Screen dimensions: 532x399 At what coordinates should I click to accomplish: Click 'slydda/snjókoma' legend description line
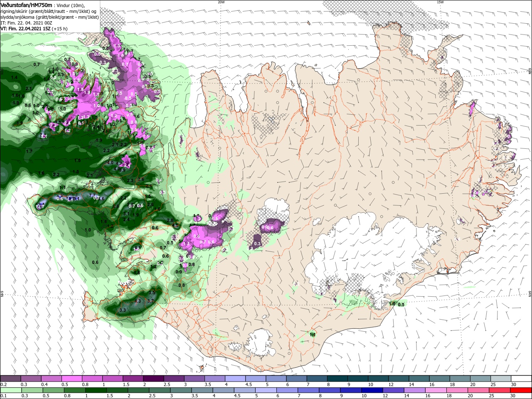(49, 17)
